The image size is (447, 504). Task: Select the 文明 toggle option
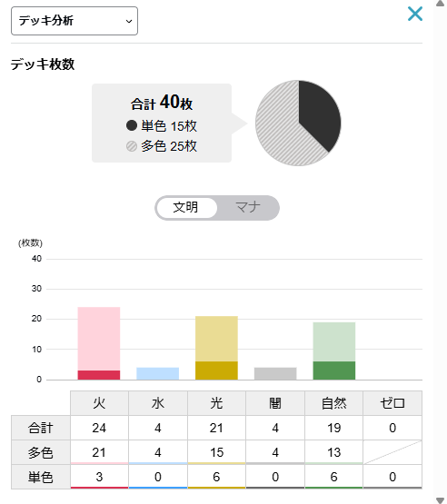click(185, 207)
